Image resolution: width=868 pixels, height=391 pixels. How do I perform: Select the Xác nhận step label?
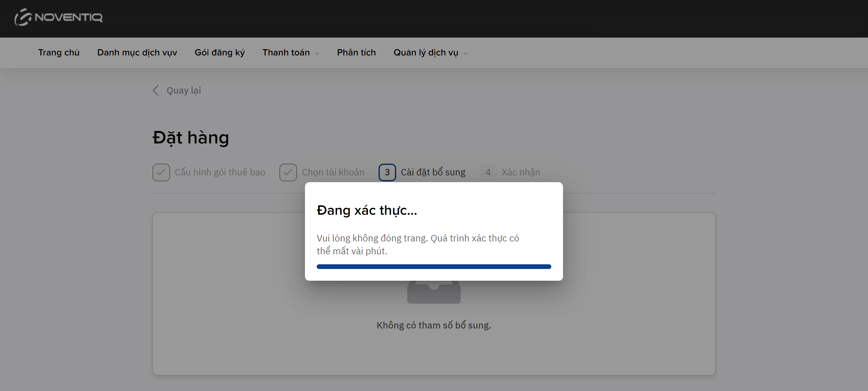coord(521,172)
